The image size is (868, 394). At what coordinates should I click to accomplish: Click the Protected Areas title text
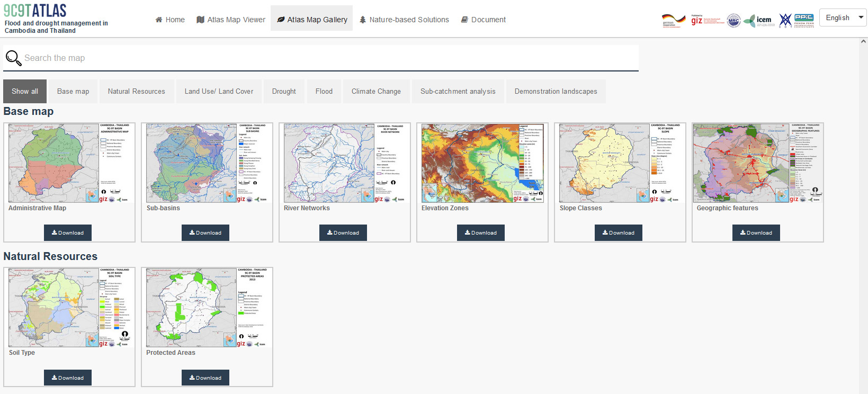click(x=171, y=353)
